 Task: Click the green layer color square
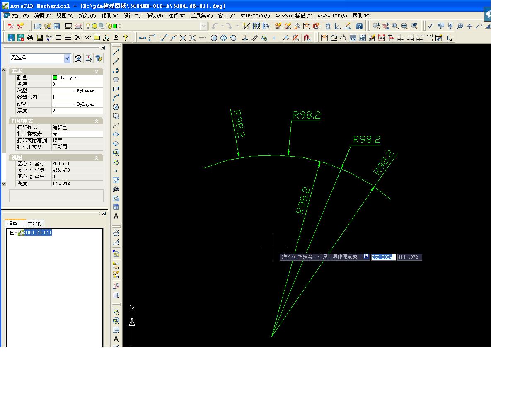(115, 26)
